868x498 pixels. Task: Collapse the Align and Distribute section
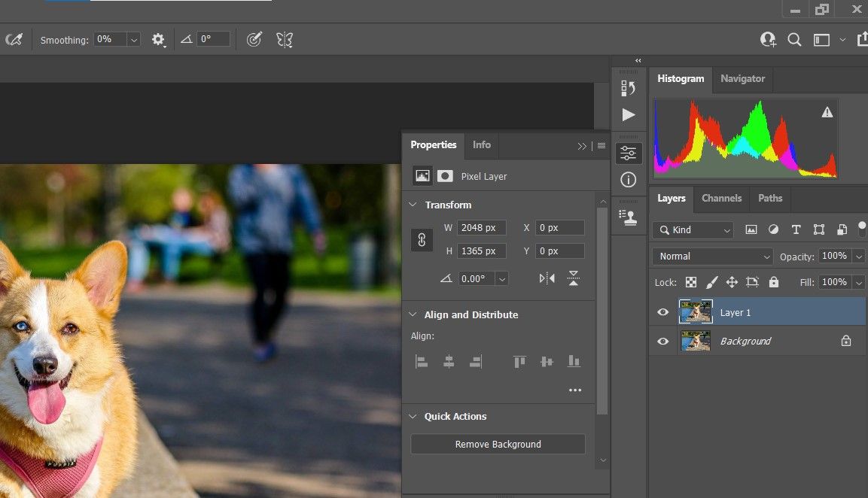click(413, 314)
